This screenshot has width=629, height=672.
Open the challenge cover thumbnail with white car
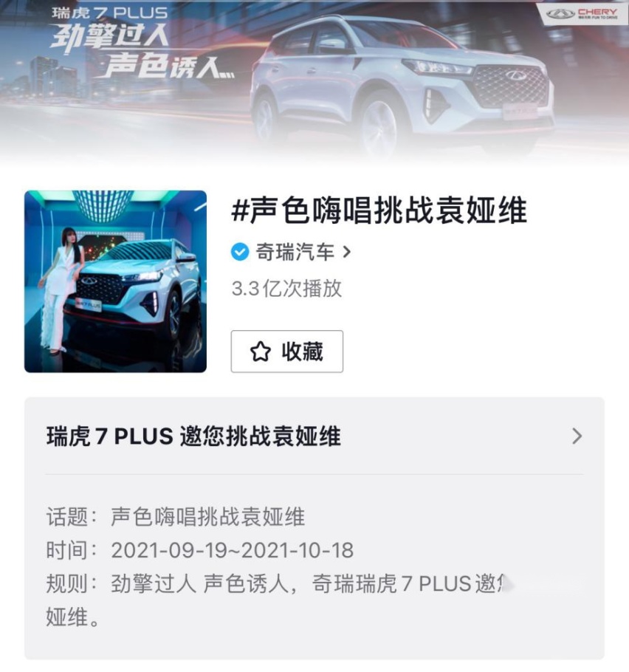(116, 281)
